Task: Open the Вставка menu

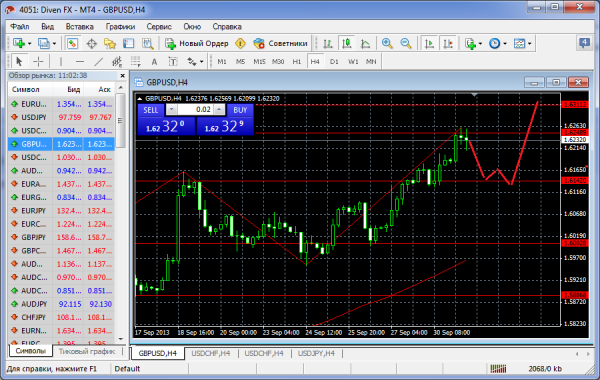Action: point(80,26)
